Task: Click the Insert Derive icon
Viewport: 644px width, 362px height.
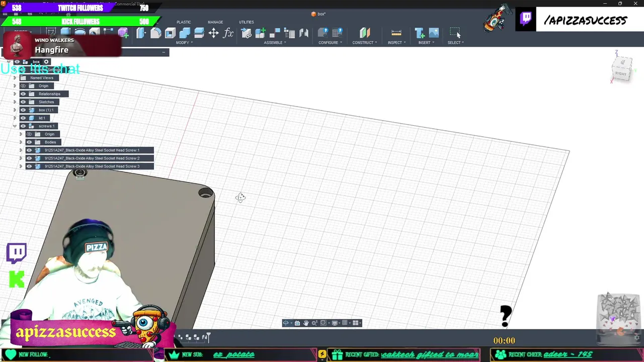Action: (419, 33)
